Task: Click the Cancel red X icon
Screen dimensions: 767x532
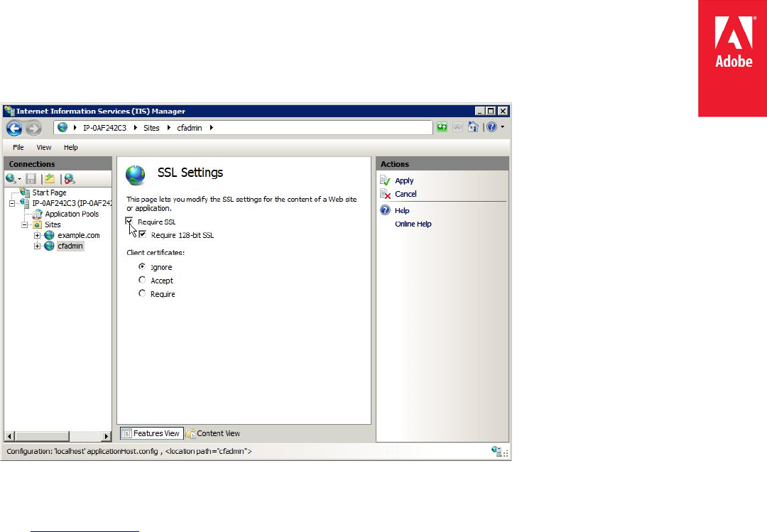Action: [385, 194]
